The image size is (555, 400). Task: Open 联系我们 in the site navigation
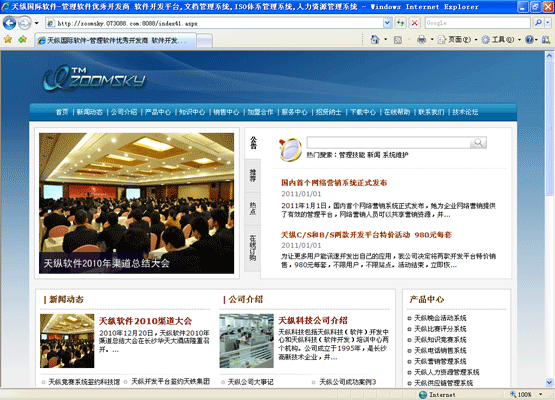pyautogui.click(x=431, y=112)
